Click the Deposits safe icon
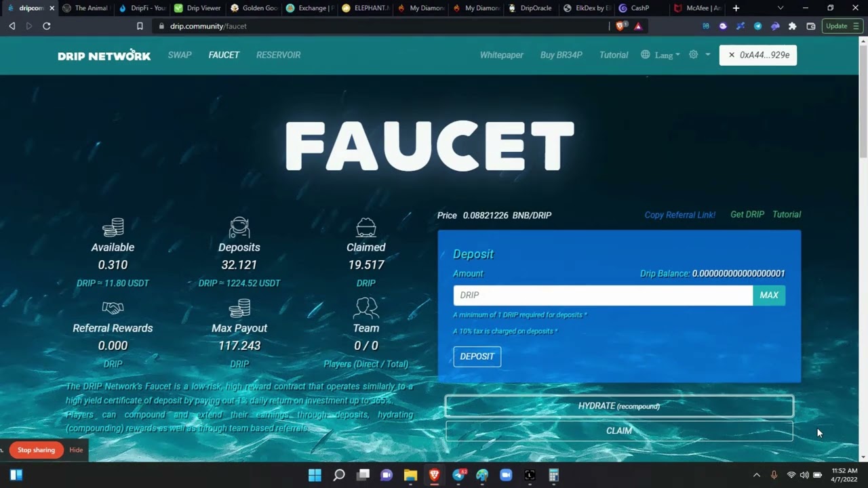868x488 pixels. coord(239,227)
